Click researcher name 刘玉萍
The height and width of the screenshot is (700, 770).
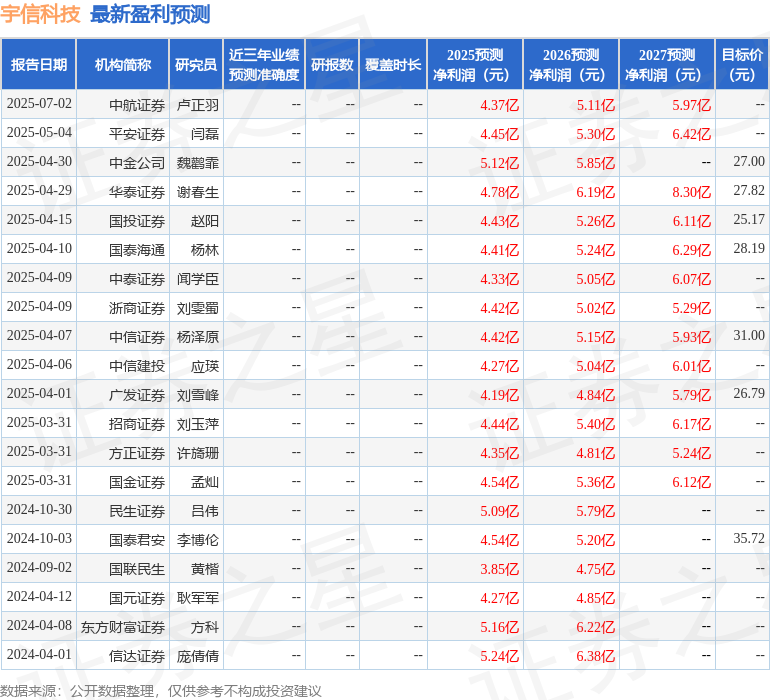pos(197,424)
